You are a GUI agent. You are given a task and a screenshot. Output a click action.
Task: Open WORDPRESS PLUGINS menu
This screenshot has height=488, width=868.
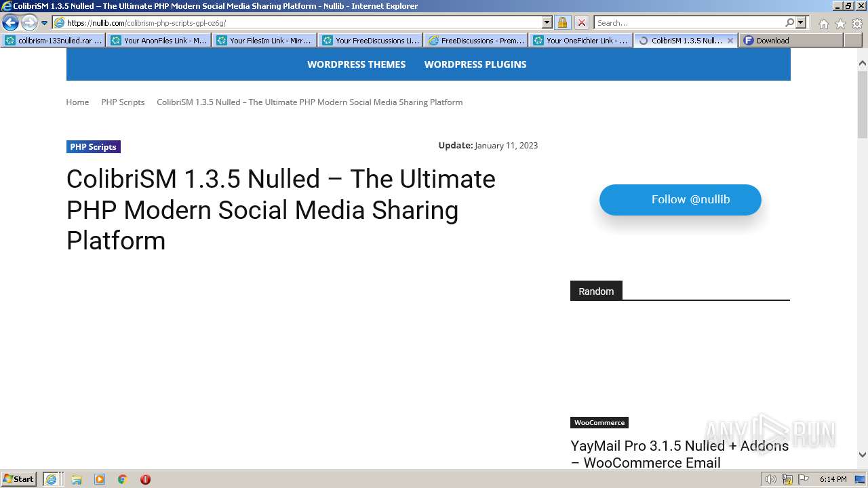(475, 64)
